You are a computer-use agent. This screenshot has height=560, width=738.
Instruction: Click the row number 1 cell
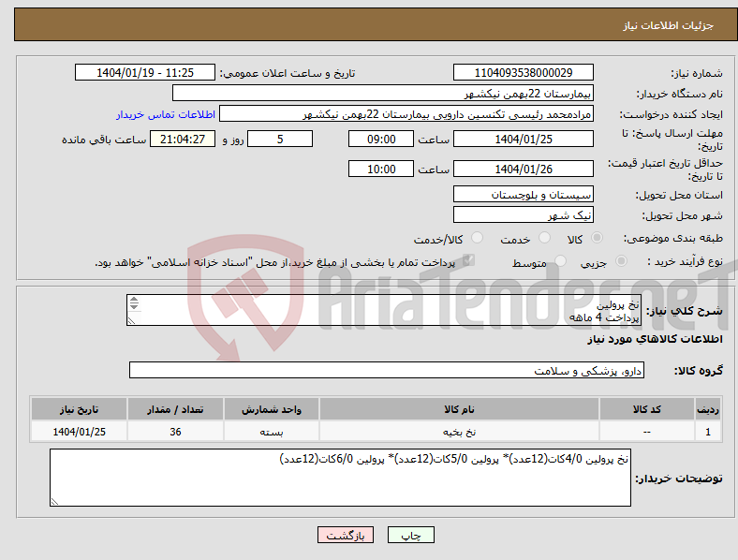tap(708, 432)
